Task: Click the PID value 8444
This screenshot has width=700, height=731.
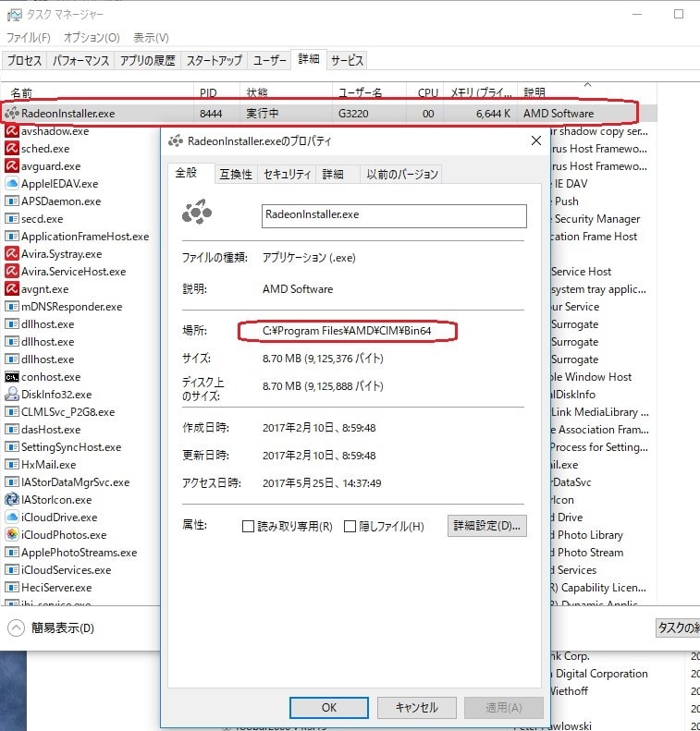Action: tap(211, 114)
